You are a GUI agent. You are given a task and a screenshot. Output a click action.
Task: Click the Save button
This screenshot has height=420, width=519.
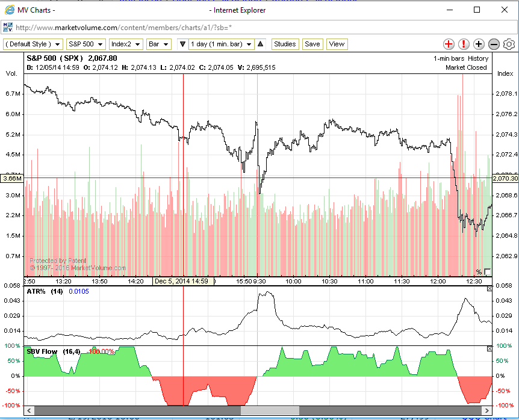pyautogui.click(x=312, y=44)
